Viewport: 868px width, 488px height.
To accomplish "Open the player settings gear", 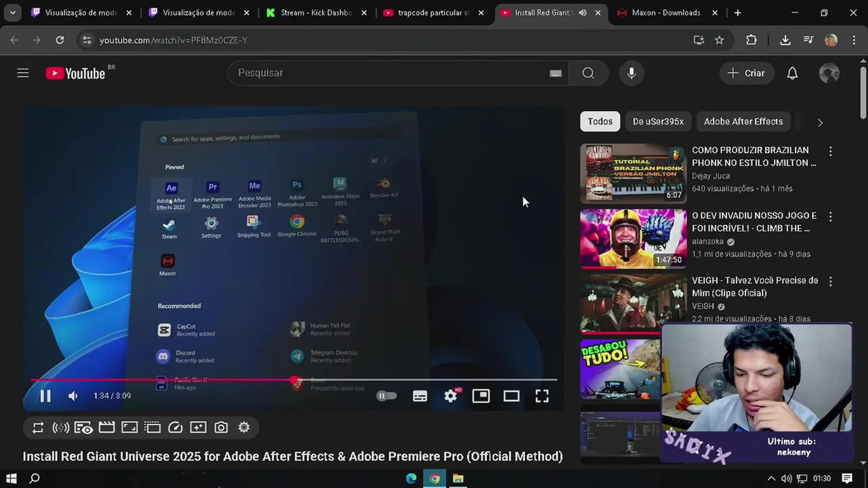I will [x=450, y=396].
